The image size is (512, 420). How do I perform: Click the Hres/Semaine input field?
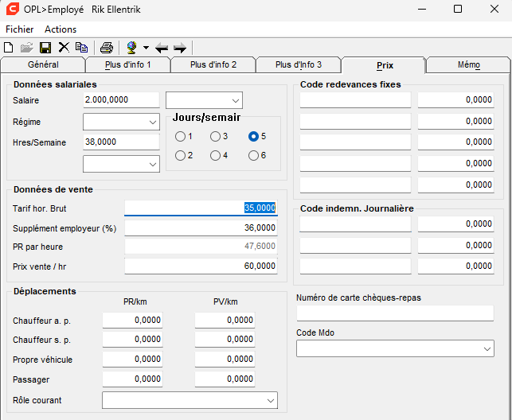click(x=121, y=142)
